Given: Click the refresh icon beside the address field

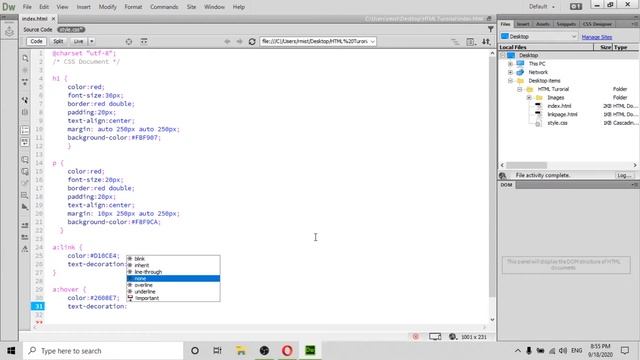Looking at the screenshot, I should pyautogui.click(x=252, y=41).
